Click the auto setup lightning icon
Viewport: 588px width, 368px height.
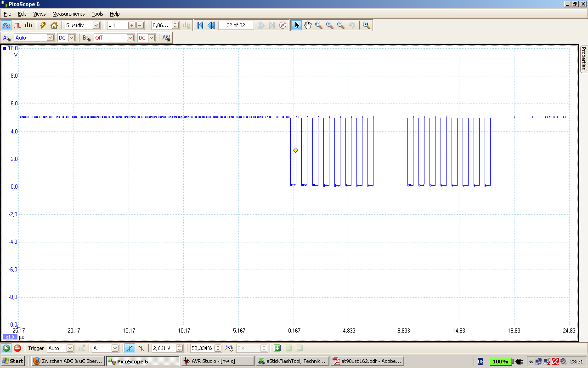43,25
